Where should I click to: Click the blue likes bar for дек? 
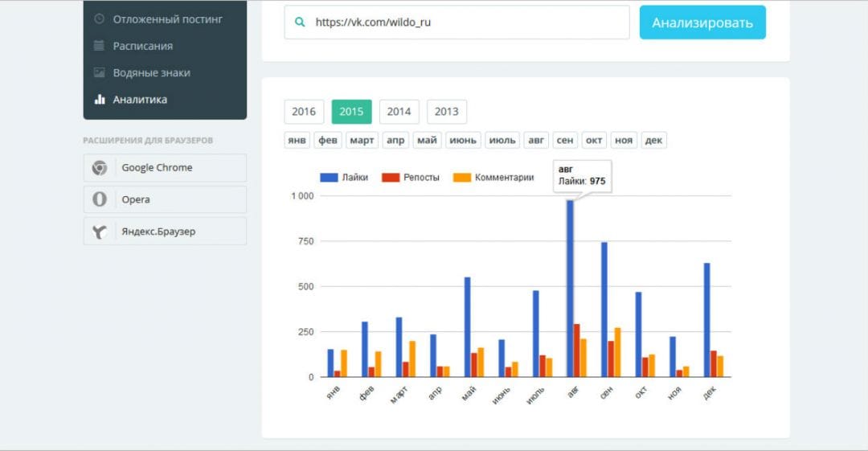tap(707, 320)
